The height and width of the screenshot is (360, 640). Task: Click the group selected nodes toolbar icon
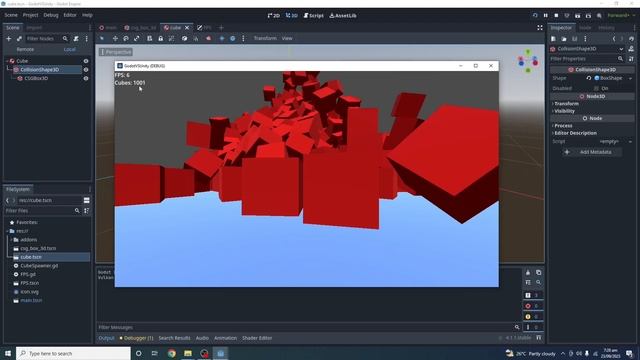pyautogui.click(x=171, y=38)
